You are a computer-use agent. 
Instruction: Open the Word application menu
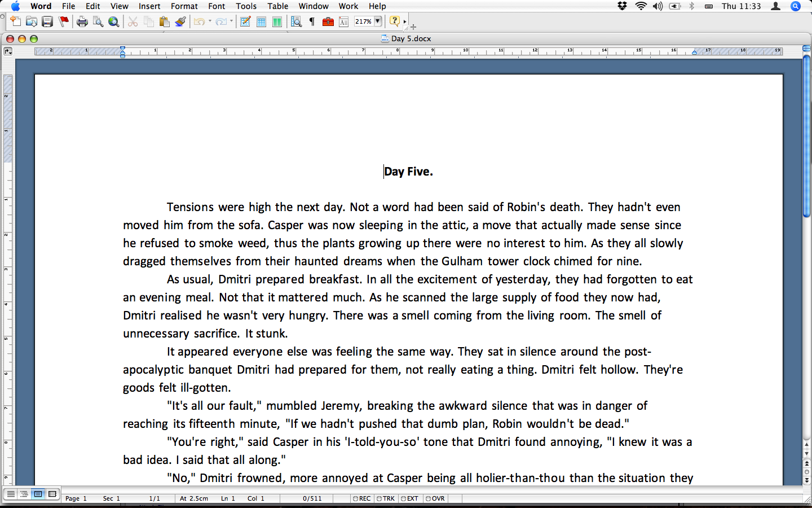41,6
